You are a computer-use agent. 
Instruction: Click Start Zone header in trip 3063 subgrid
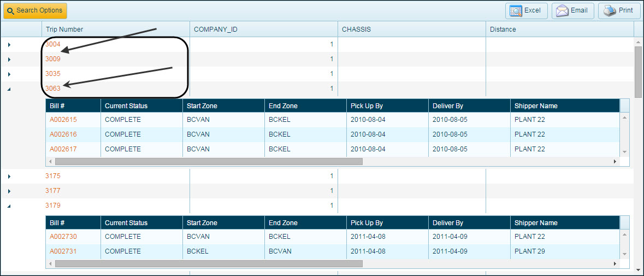tap(224, 105)
